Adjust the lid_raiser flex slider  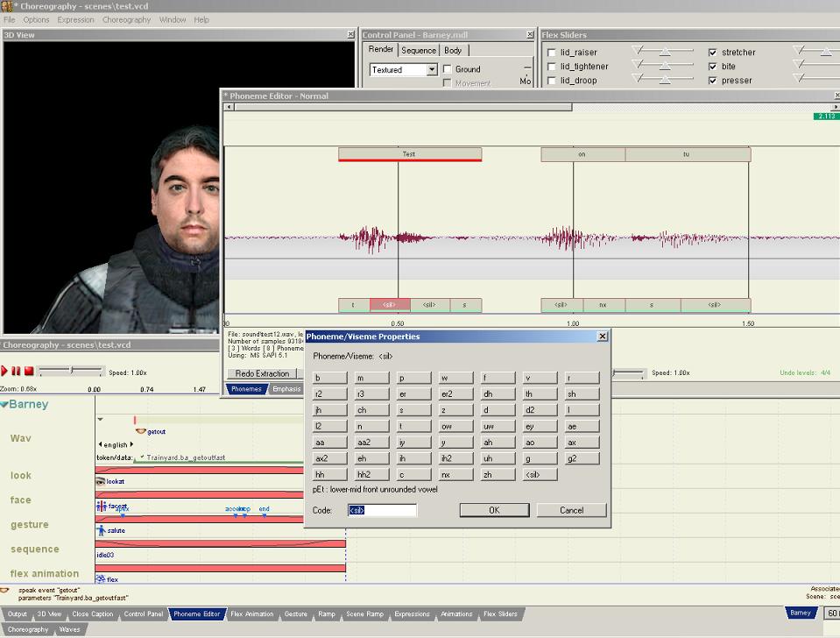[663, 52]
